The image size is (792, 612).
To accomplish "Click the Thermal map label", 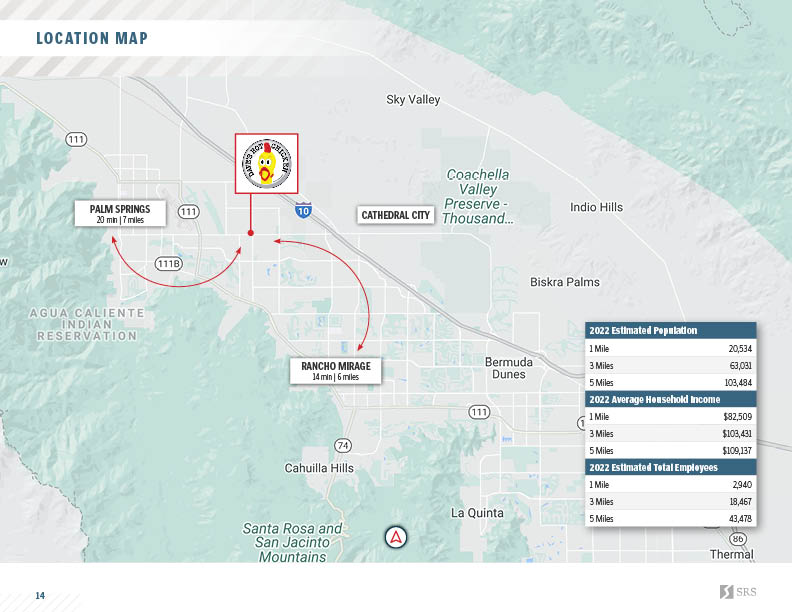I will point(732,554).
